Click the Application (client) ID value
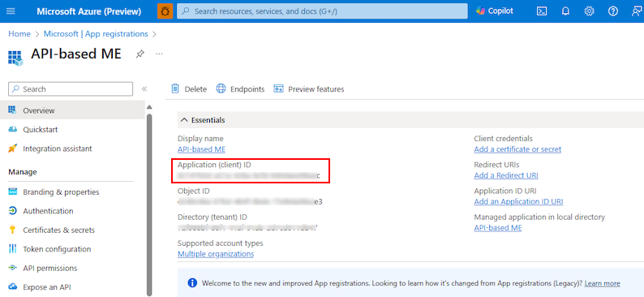644x297 pixels. pyautogui.click(x=248, y=175)
